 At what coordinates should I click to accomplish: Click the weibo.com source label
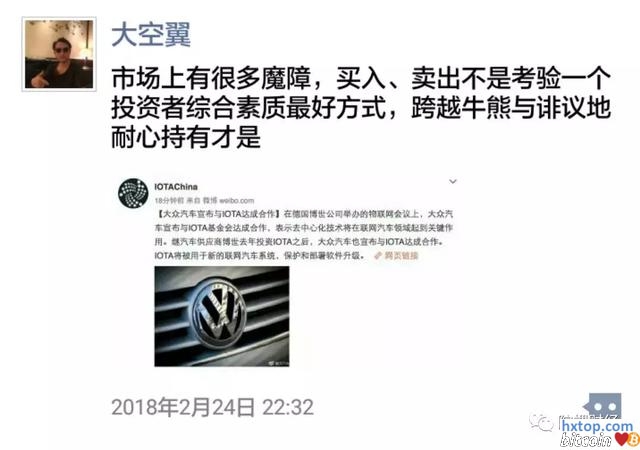click(x=236, y=200)
